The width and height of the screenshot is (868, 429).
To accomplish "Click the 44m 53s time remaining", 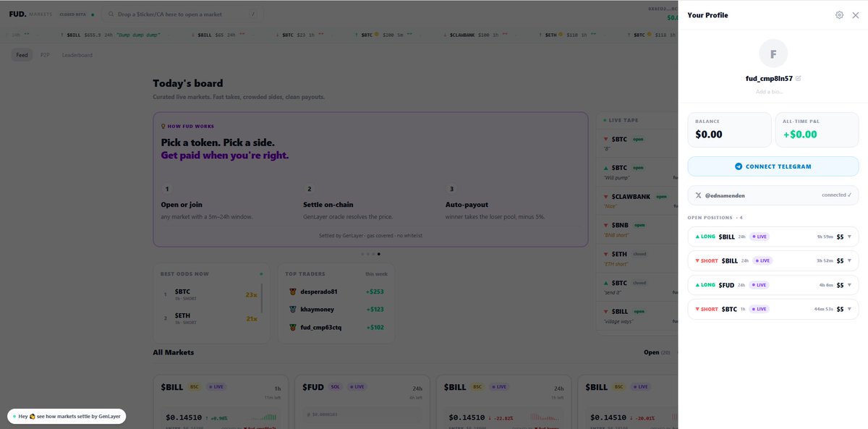I will click(x=824, y=309).
